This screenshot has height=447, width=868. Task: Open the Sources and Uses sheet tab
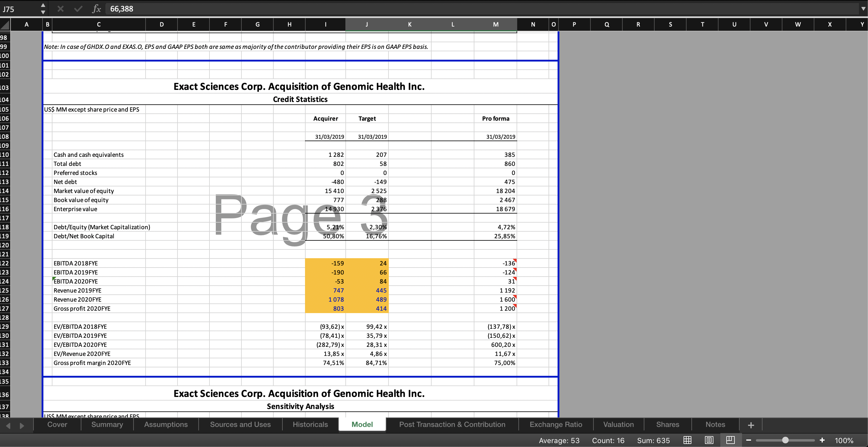point(240,424)
